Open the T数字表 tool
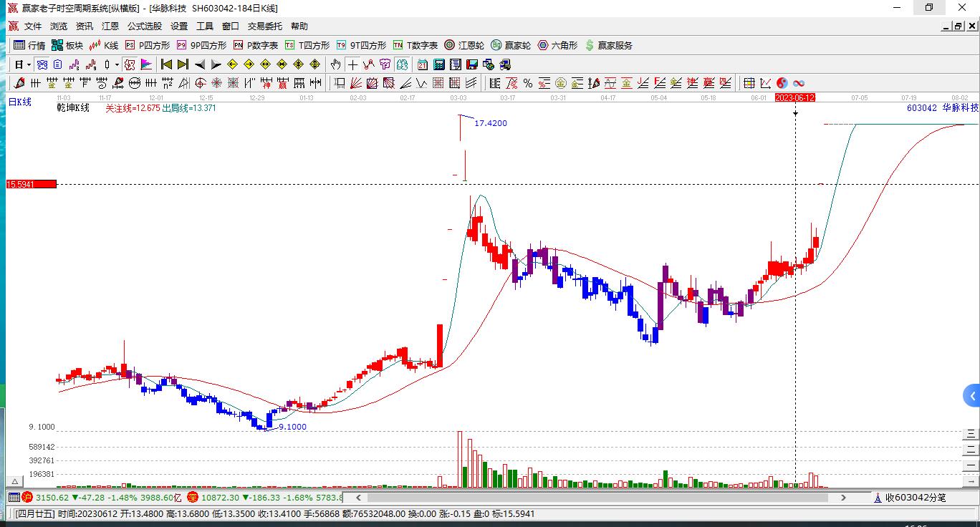 click(x=415, y=45)
